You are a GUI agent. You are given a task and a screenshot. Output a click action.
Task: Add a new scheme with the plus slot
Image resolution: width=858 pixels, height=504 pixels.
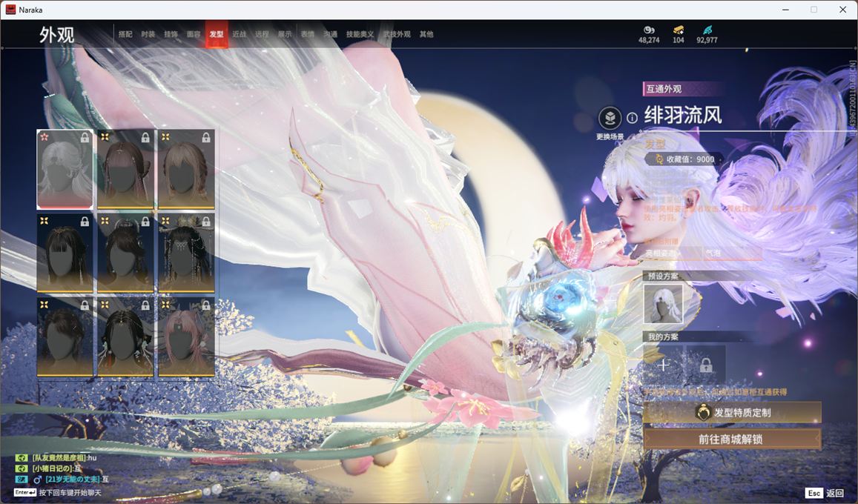tap(663, 365)
